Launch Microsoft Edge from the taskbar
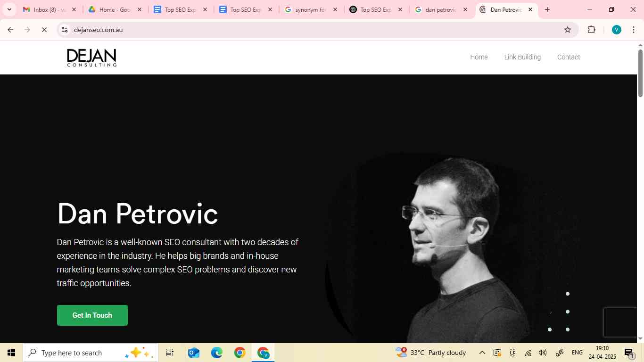Image resolution: width=644 pixels, height=362 pixels. click(216, 352)
